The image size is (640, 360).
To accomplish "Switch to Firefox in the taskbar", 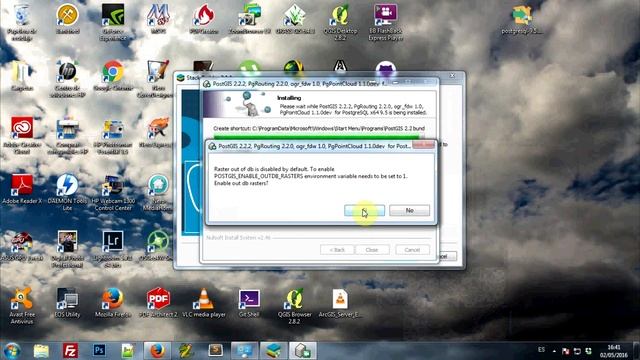I will pyautogui.click(x=157, y=351).
